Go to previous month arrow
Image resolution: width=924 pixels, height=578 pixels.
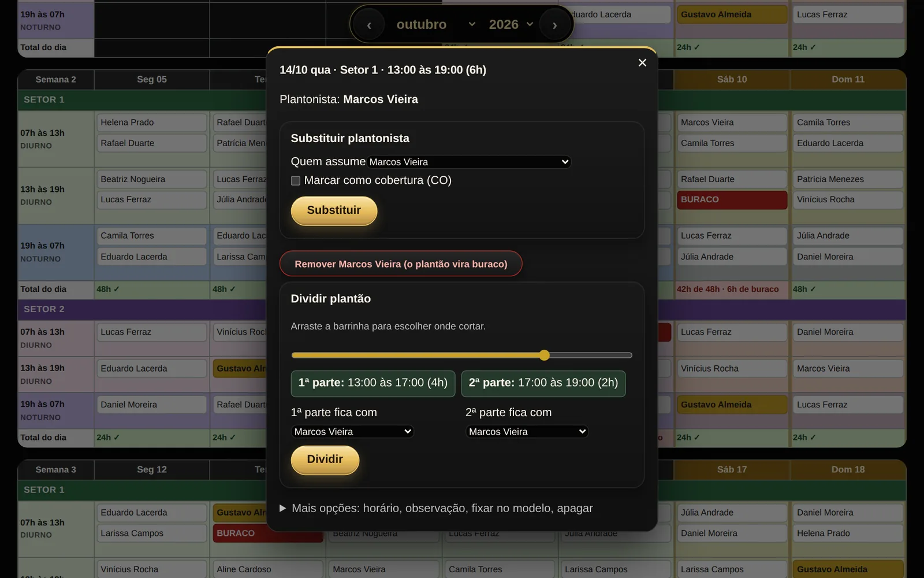(369, 24)
